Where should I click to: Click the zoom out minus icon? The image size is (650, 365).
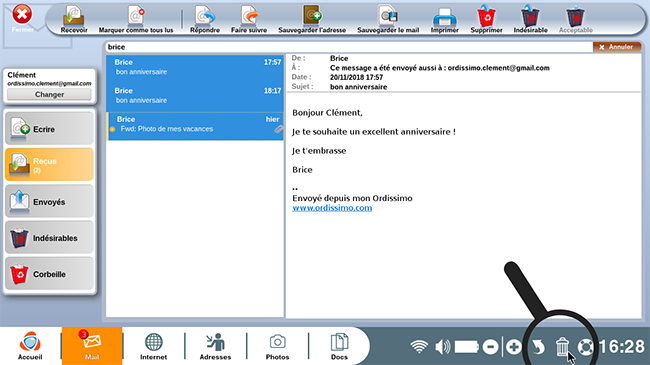pyautogui.click(x=490, y=346)
